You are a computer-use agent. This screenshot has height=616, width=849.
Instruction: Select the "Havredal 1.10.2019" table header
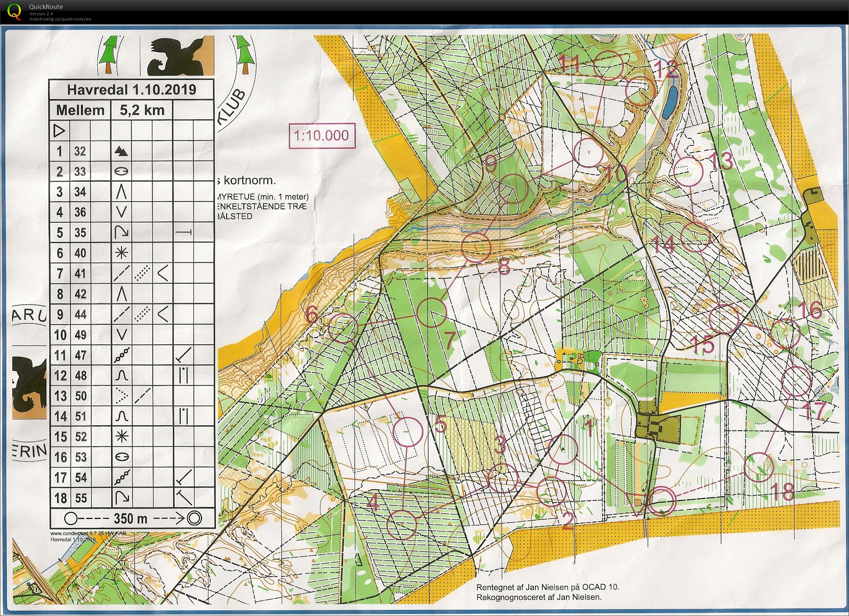coord(131,90)
